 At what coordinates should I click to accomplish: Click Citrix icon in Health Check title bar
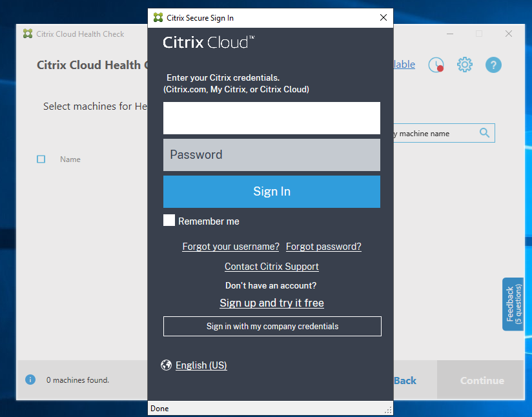pyautogui.click(x=28, y=34)
